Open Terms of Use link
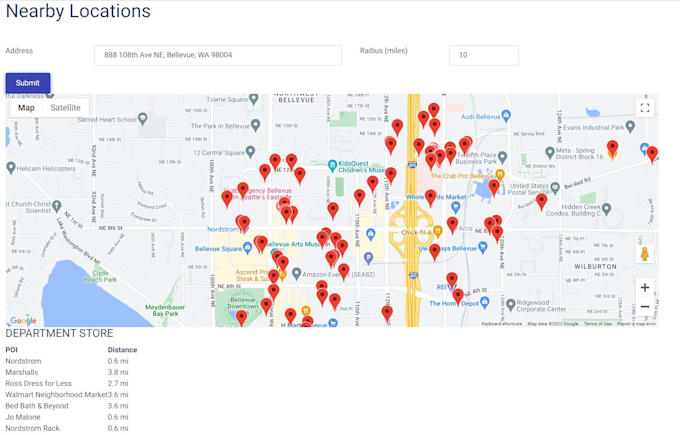The height and width of the screenshot is (435, 680). 598,324
